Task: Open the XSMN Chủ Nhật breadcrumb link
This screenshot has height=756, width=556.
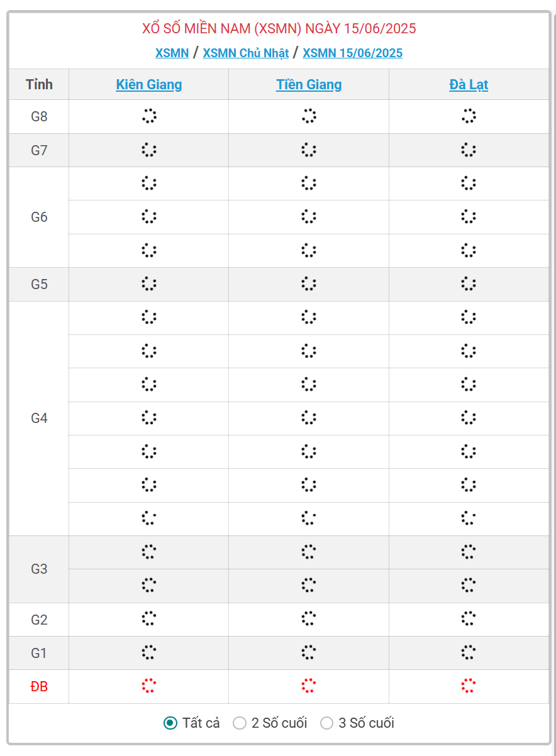Action: click(x=246, y=53)
